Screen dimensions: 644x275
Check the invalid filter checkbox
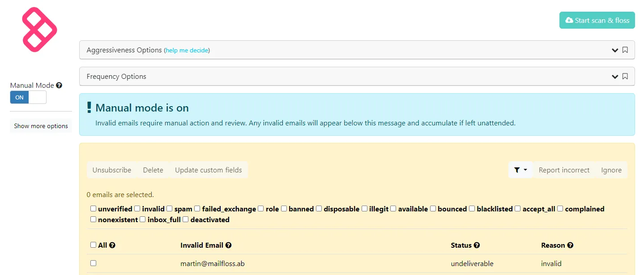click(x=137, y=208)
